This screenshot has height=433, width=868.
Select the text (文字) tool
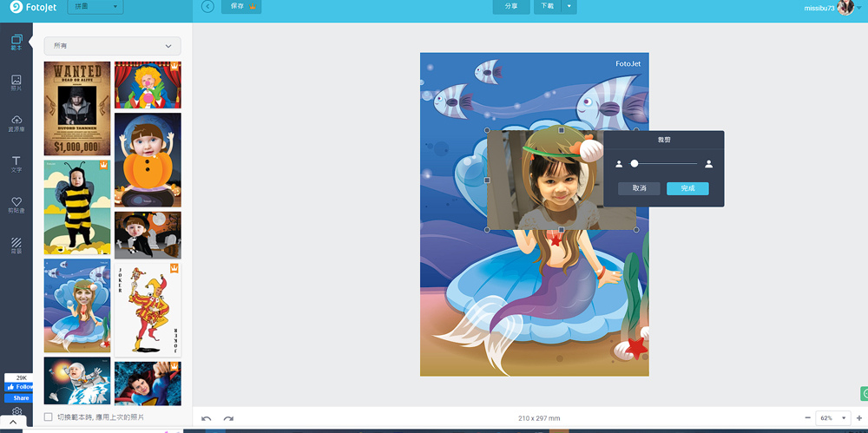pos(16,165)
